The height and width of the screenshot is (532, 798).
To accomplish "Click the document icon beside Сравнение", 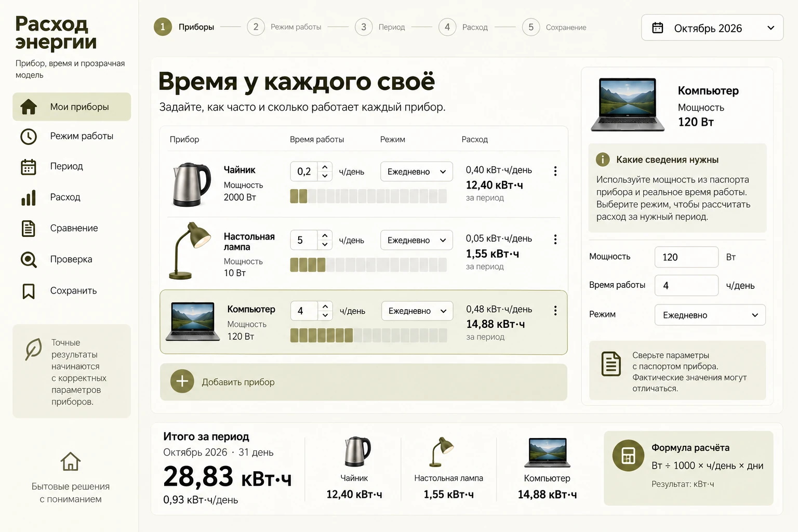I will tap(29, 229).
